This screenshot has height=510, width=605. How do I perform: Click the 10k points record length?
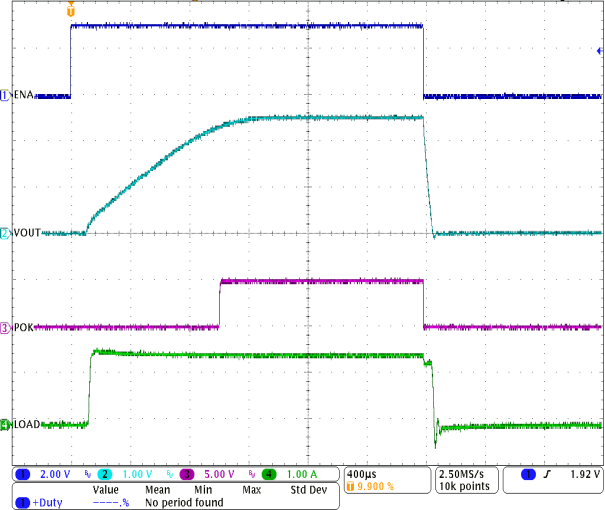tap(465, 486)
